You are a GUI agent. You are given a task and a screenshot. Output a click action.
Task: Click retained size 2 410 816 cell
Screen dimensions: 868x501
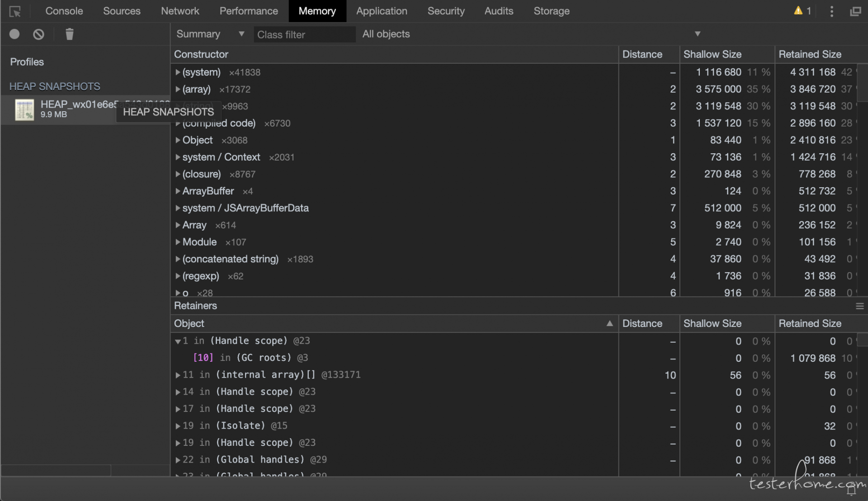click(813, 140)
